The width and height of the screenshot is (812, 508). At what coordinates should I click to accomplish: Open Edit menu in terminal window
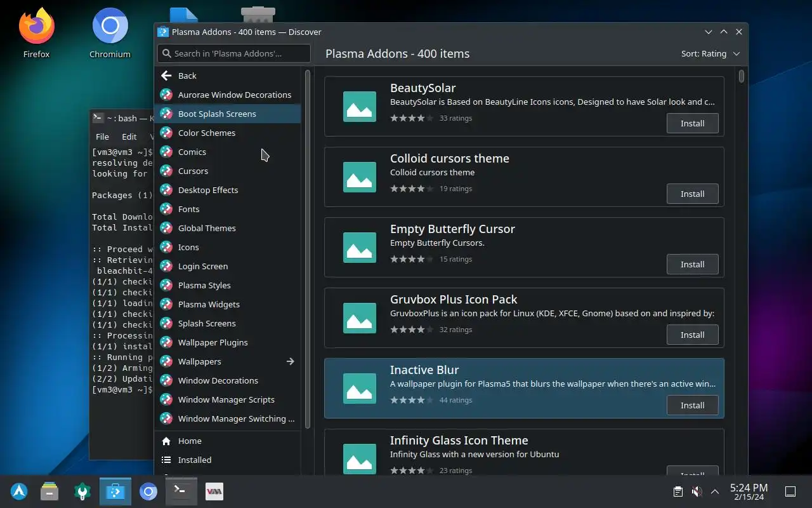pos(129,137)
